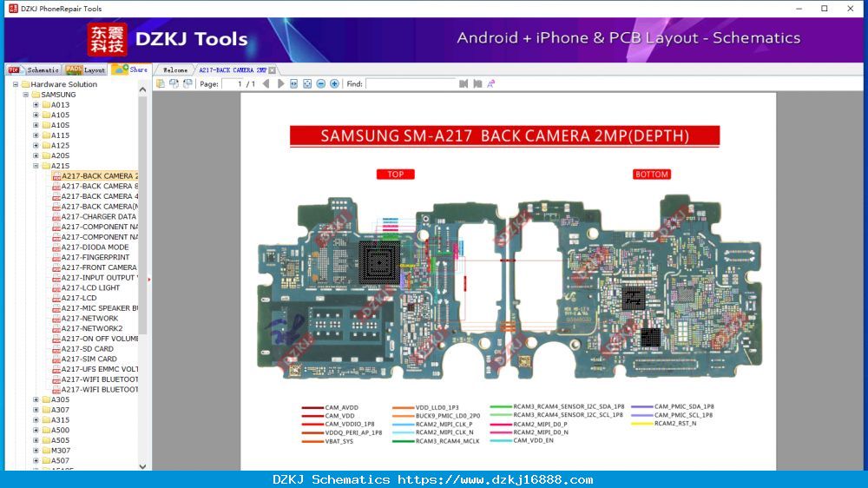Expand the A505 folder
This screenshot has height=488, width=868.
point(36,440)
